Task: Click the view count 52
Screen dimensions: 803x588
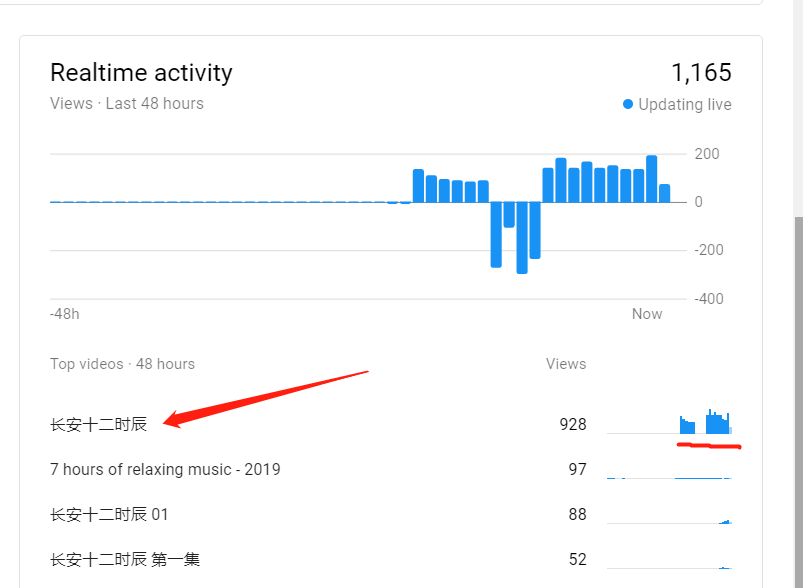Action: (577, 559)
